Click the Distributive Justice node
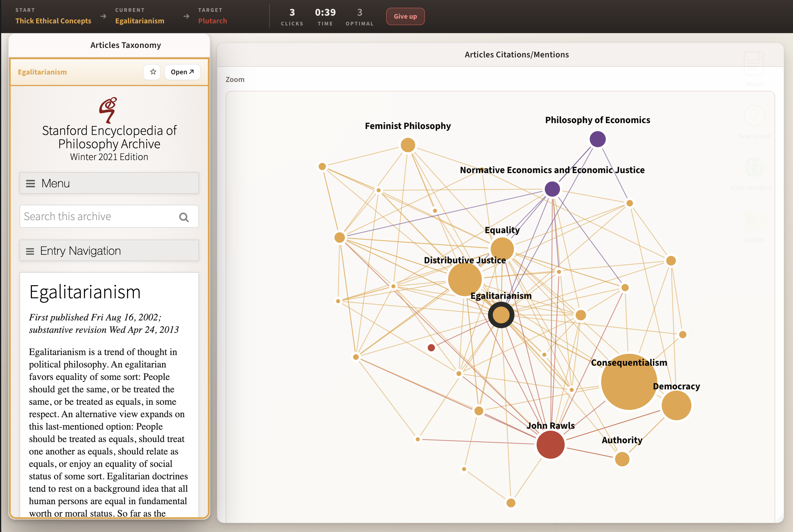The height and width of the screenshot is (532, 793). click(465, 279)
